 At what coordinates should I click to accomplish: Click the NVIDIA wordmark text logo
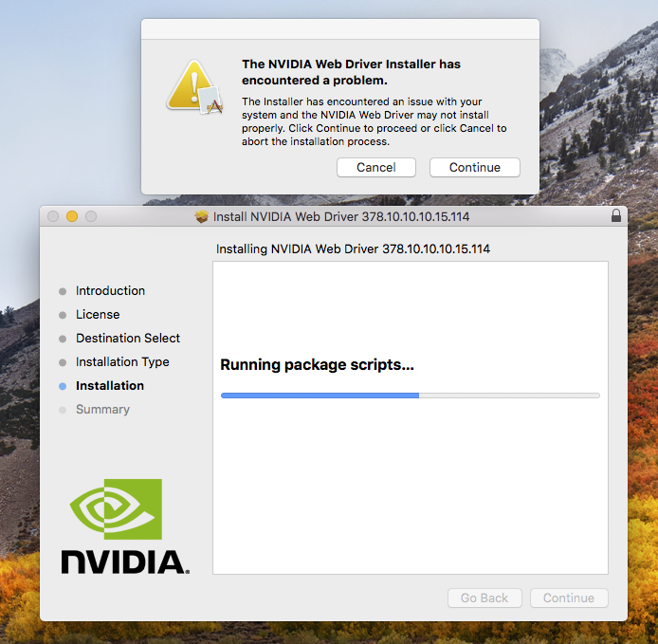click(125, 562)
